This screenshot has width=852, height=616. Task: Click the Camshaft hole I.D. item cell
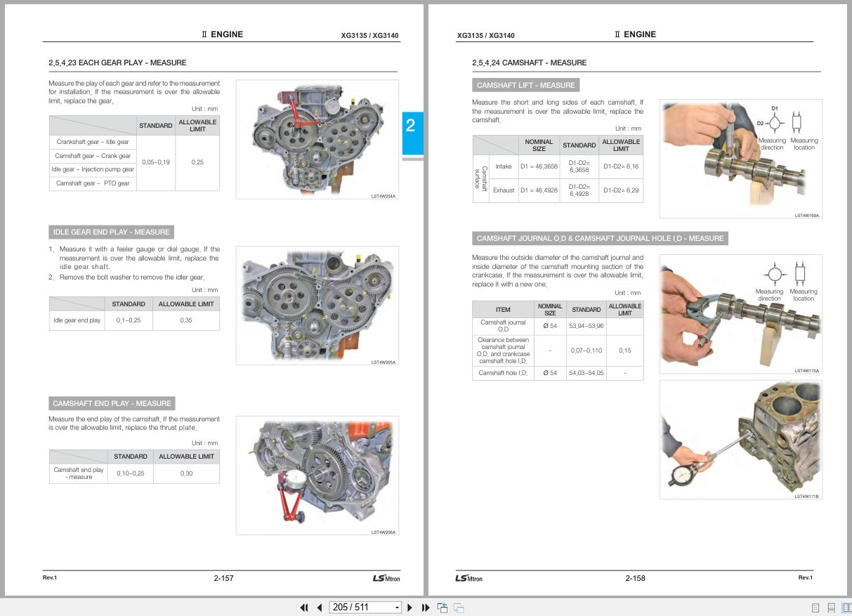coord(503,373)
